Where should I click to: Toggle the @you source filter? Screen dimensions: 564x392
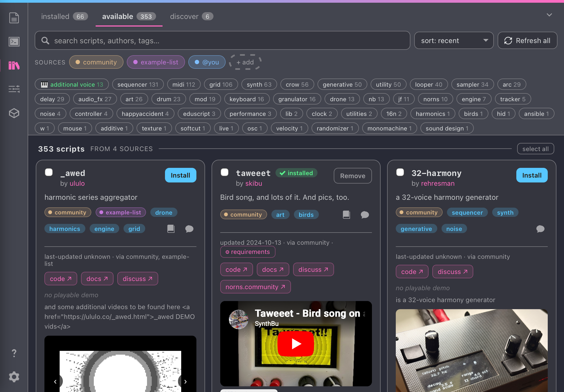(207, 62)
